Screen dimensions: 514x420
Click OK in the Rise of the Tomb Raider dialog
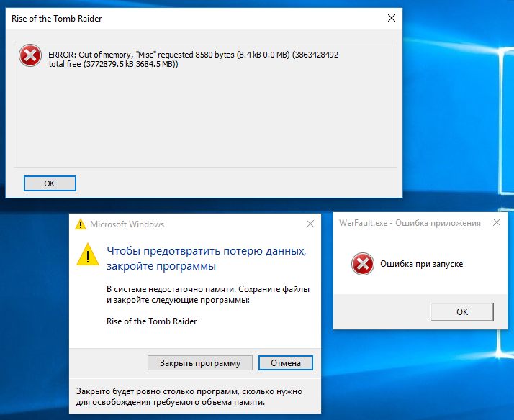click(50, 183)
